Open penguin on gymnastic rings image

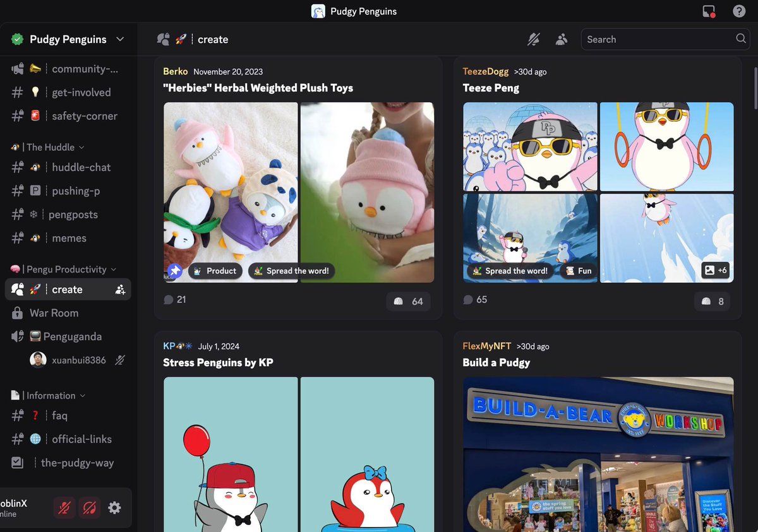[x=666, y=146]
